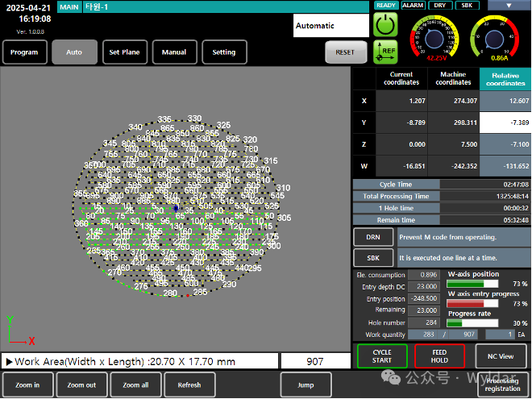
Task: Click the 1 Hole time value 00:00:32
Action: pos(485,208)
